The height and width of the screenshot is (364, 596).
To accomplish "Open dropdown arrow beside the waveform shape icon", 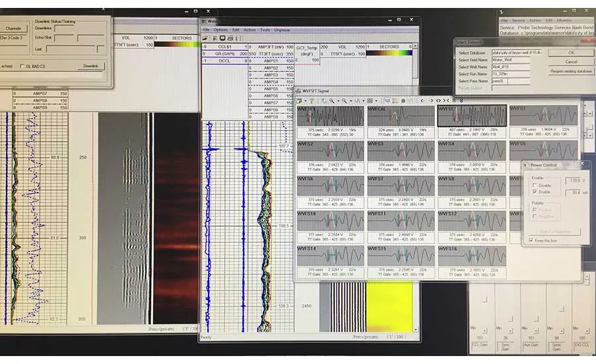I will point(364,101).
